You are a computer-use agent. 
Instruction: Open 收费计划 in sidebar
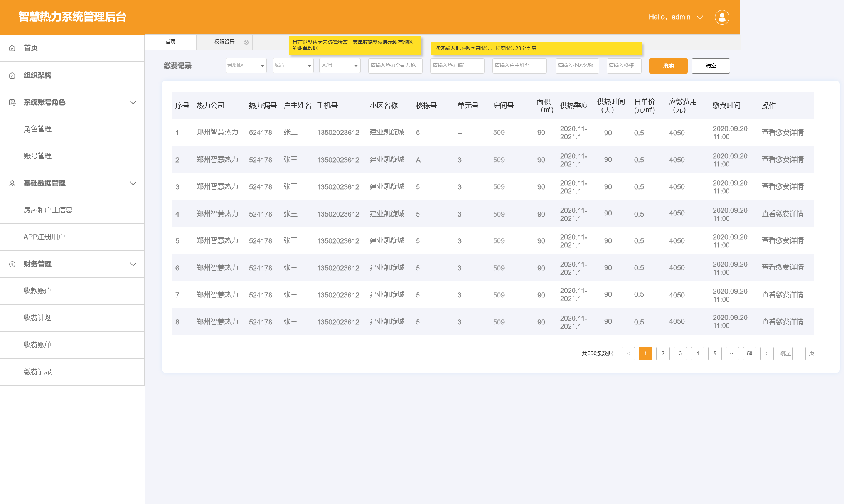pos(72,318)
